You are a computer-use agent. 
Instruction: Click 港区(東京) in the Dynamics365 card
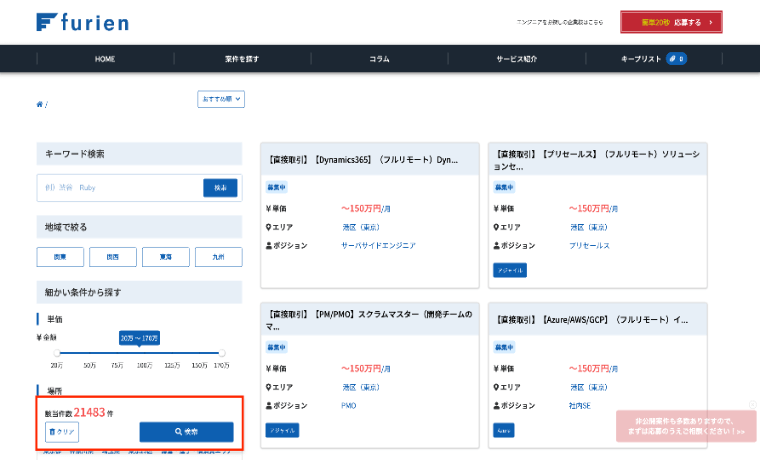click(x=361, y=227)
